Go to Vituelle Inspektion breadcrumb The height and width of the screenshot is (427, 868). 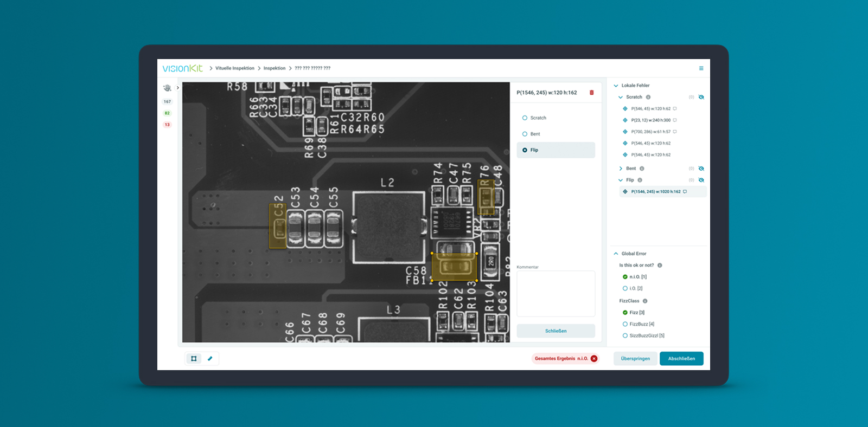[234, 68]
